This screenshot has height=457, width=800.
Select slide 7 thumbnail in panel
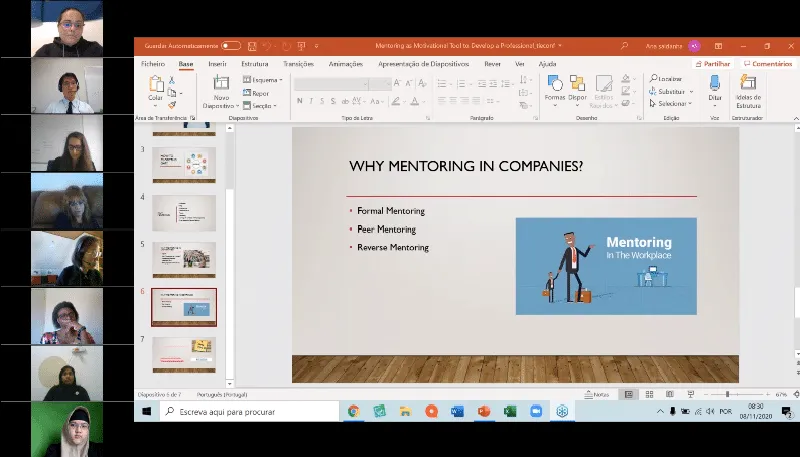click(184, 353)
